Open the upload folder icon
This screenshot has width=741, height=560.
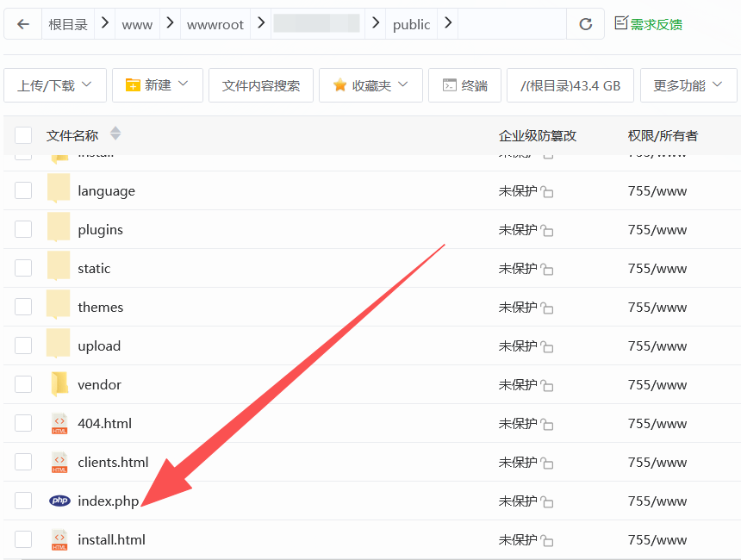59,344
